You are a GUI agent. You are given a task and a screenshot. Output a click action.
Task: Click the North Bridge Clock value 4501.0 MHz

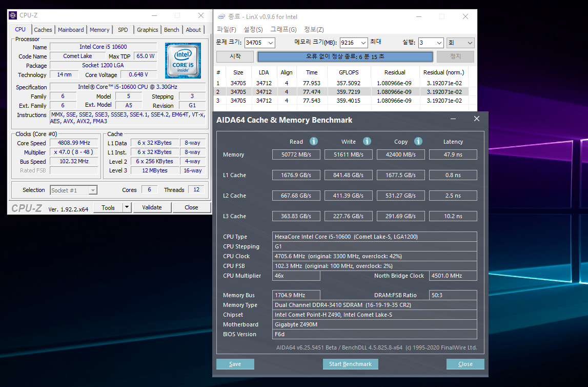[x=453, y=276]
